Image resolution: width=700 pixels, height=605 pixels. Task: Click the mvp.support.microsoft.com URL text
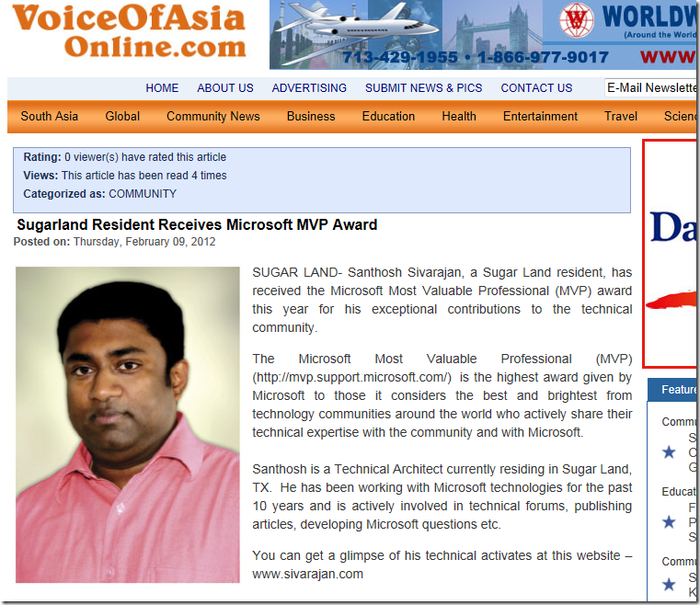point(351,378)
